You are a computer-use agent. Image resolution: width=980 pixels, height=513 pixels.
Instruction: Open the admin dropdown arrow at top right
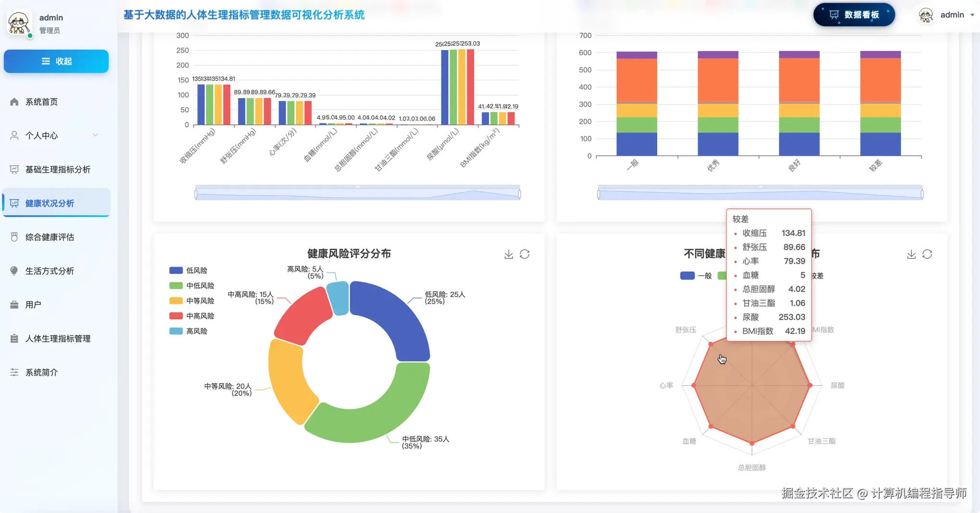972,15
